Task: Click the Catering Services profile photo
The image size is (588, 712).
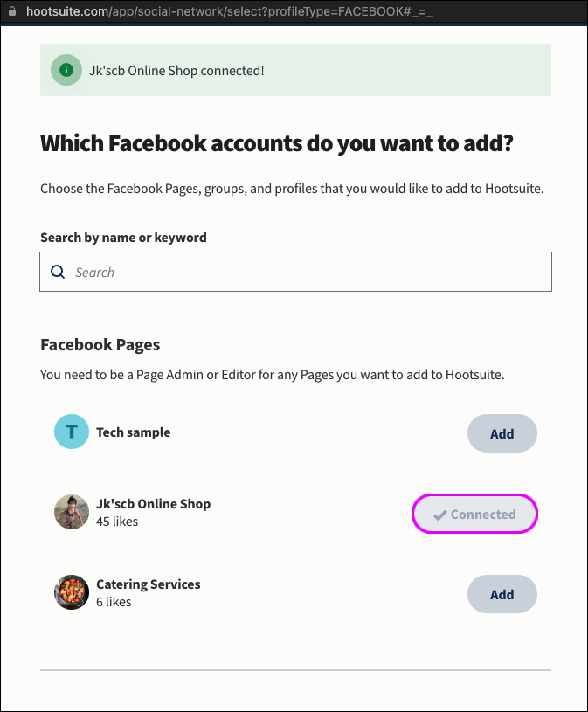Action: [x=72, y=592]
